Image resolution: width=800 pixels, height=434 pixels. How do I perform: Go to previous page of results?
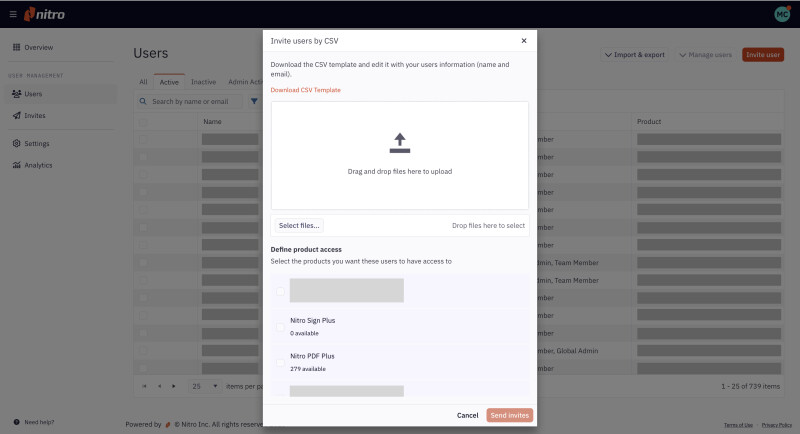(x=159, y=387)
